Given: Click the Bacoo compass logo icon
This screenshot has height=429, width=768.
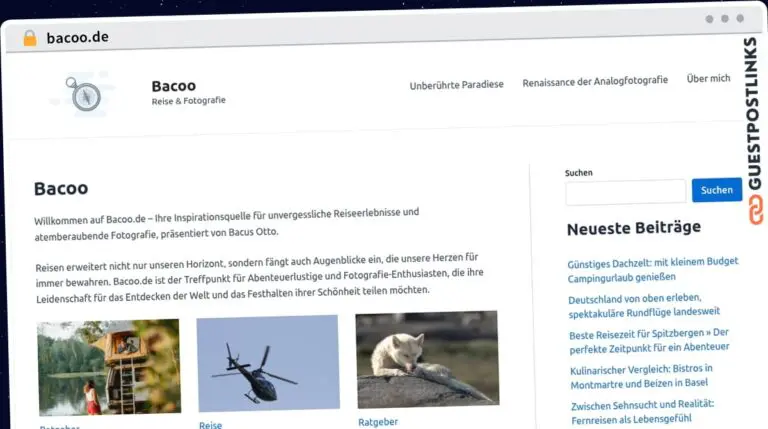Looking at the screenshot, I should pos(85,94).
